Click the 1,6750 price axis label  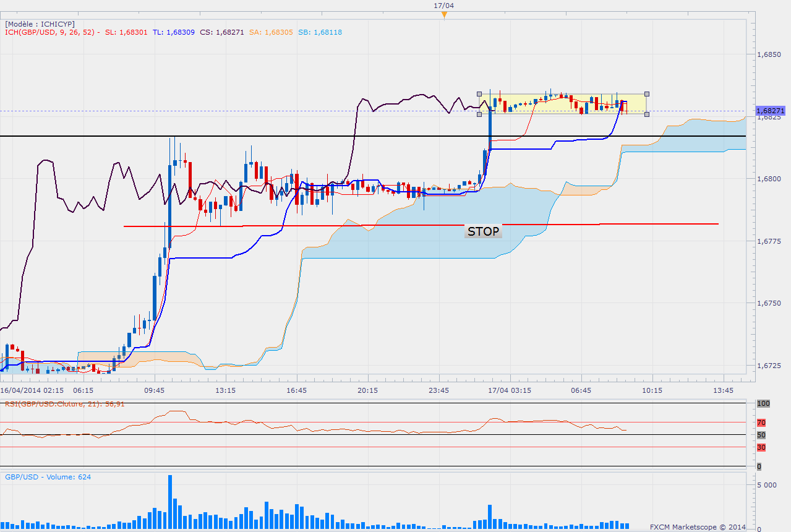coord(769,303)
